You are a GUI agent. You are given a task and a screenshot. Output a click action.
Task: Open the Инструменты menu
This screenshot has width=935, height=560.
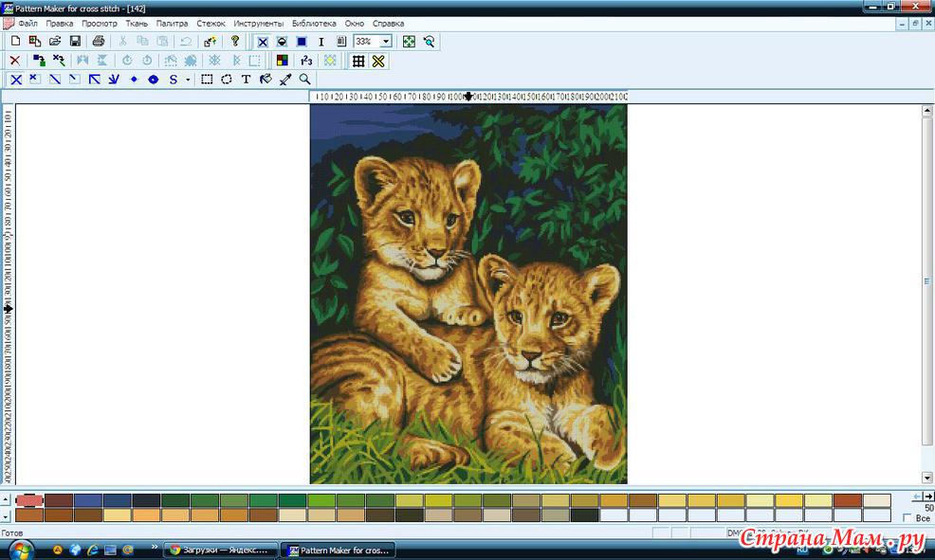259,24
